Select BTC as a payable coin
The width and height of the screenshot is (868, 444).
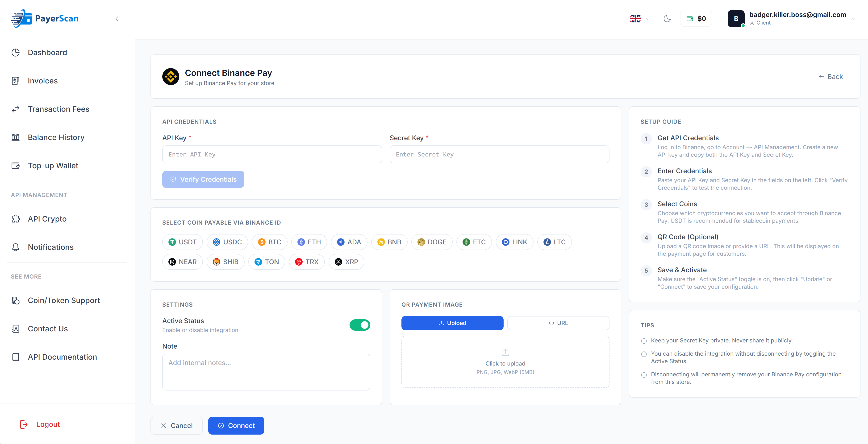click(x=270, y=242)
